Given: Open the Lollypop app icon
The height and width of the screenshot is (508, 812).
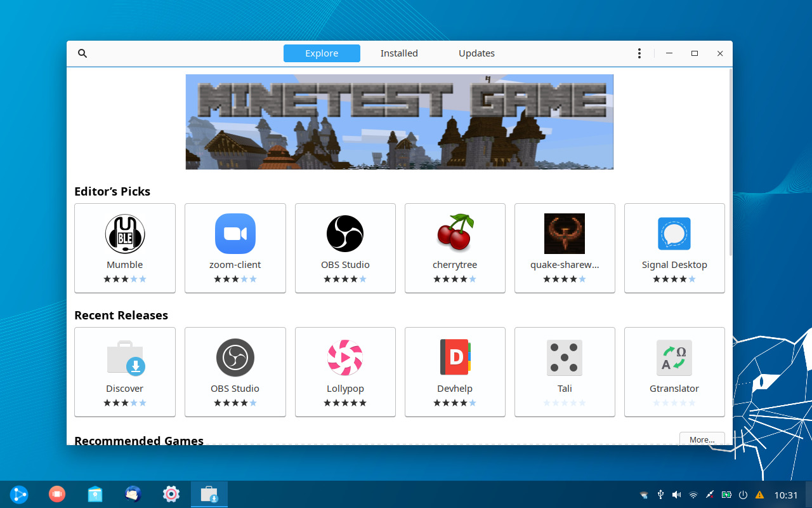Looking at the screenshot, I should click(x=345, y=358).
